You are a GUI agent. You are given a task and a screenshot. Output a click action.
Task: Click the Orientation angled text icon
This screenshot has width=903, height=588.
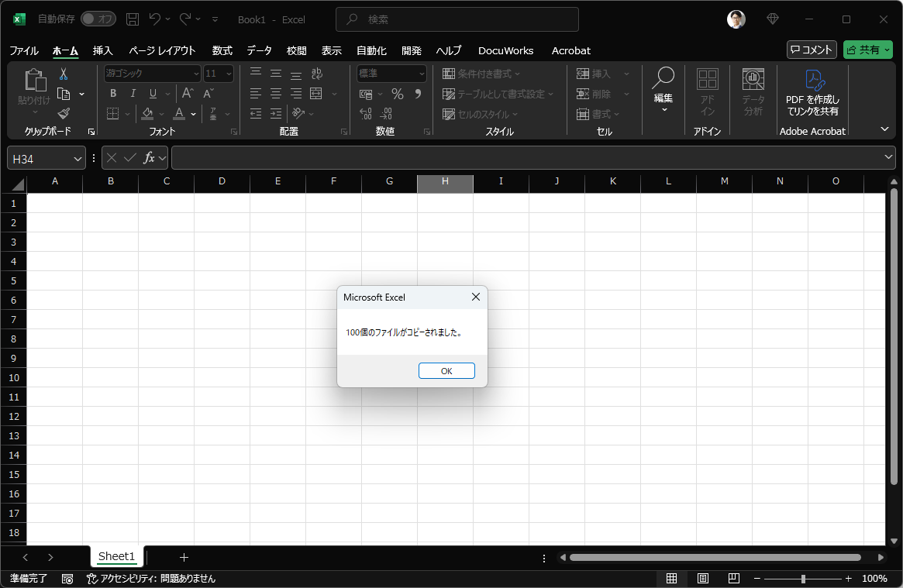[x=298, y=113]
